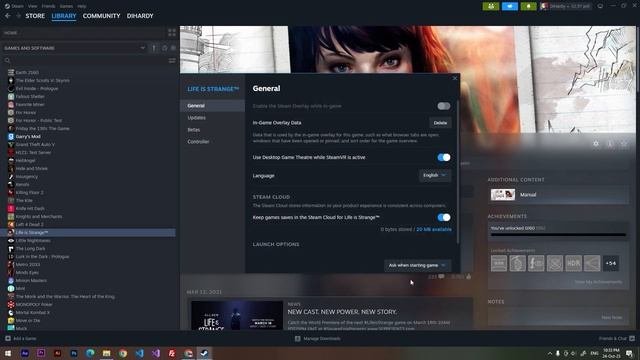This screenshot has height=360, width=640.
Task: Select Move or Die in list
Action: coord(28,320)
